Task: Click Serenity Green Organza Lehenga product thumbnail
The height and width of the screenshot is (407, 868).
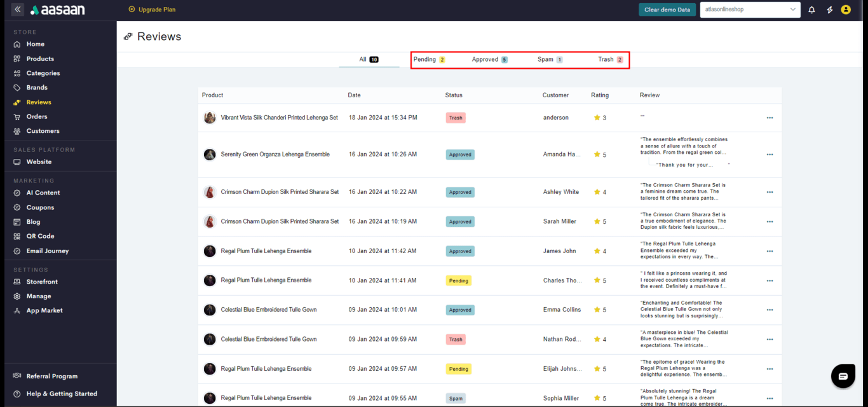Action: coord(210,155)
